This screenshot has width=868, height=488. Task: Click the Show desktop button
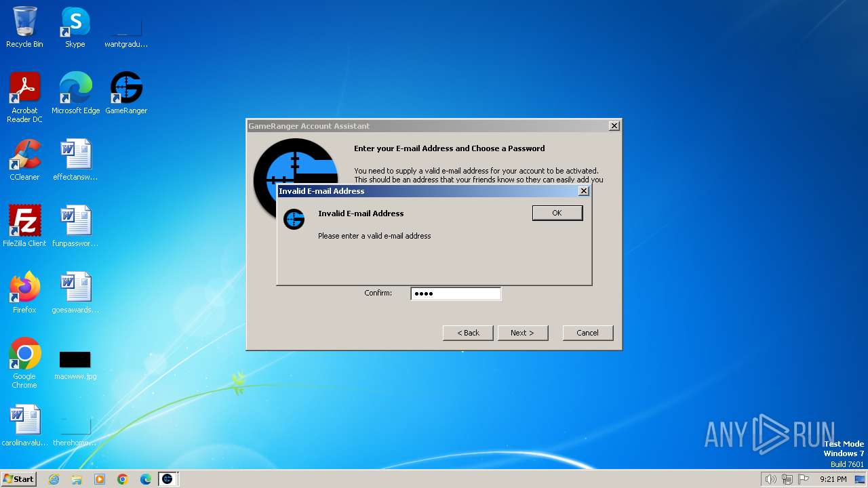click(x=861, y=479)
